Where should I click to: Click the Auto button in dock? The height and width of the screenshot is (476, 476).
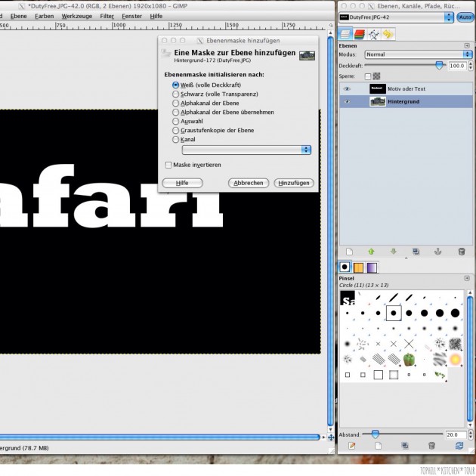pyautogui.click(x=465, y=17)
